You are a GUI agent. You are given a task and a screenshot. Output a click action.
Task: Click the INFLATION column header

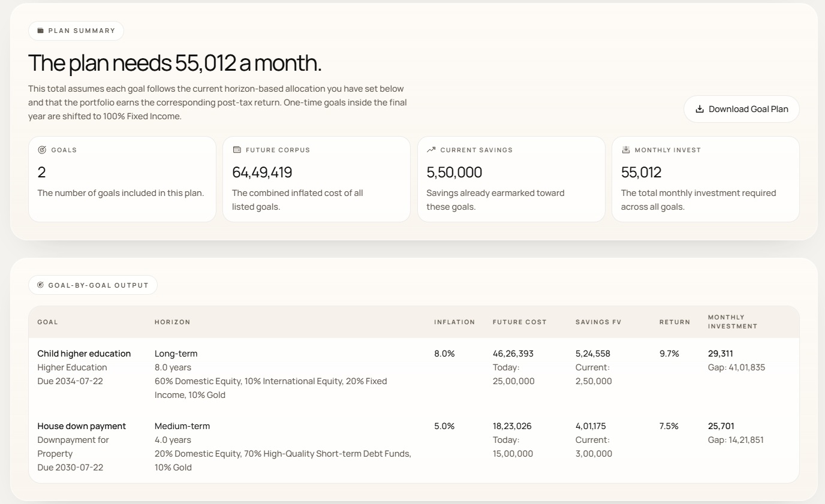point(454,322)
